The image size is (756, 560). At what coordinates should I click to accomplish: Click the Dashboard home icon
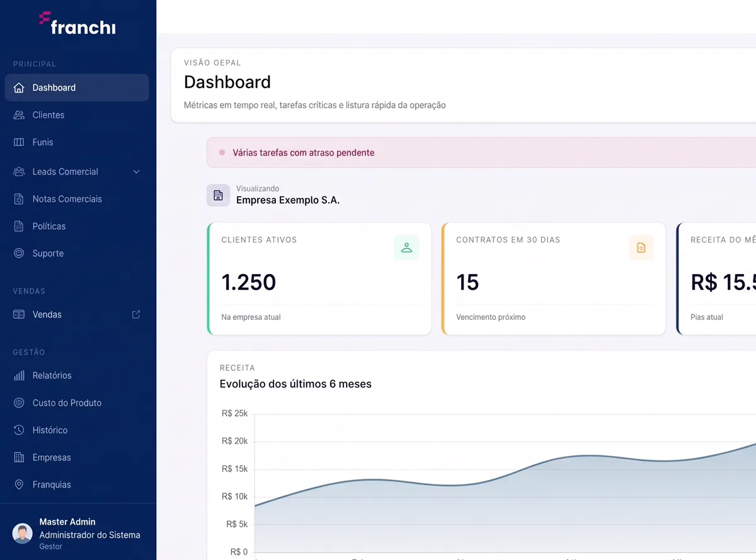pyautogui.click(x=19, y=88)
